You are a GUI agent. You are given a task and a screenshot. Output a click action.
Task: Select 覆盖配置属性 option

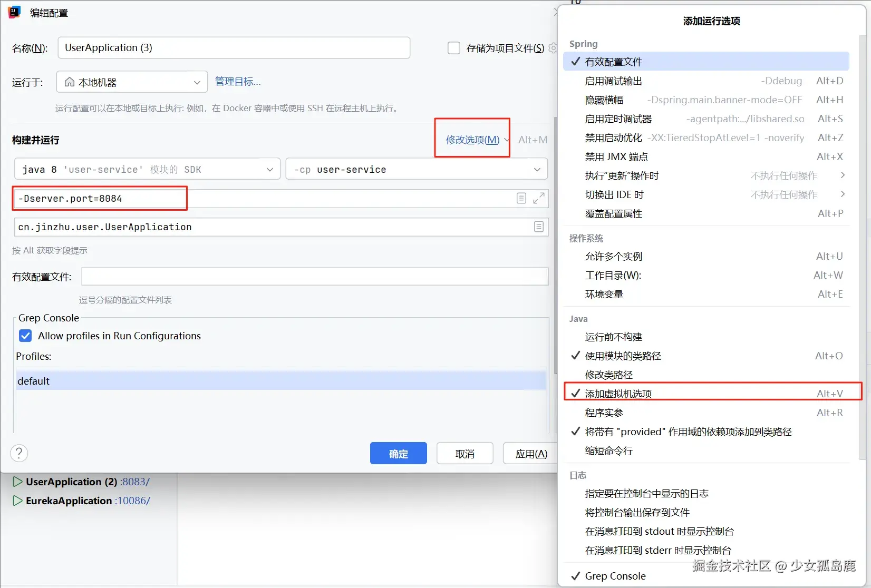[x=706, y=213]
